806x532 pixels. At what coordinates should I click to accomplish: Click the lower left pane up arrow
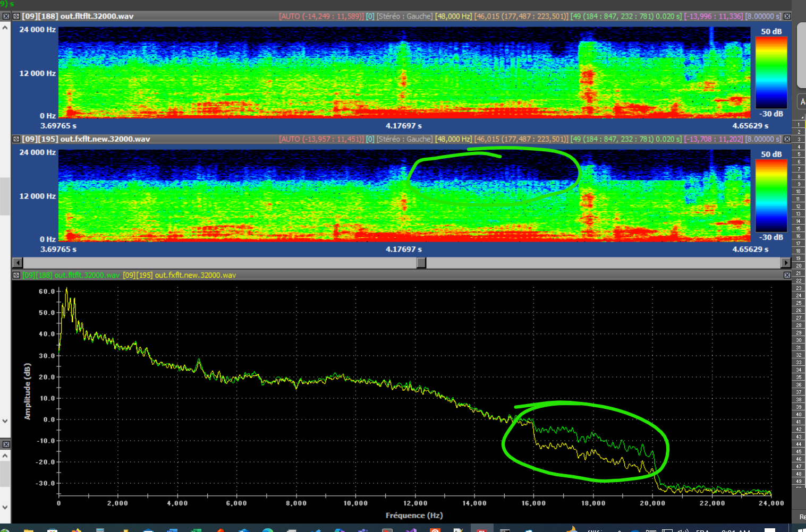tap(5, 456)
